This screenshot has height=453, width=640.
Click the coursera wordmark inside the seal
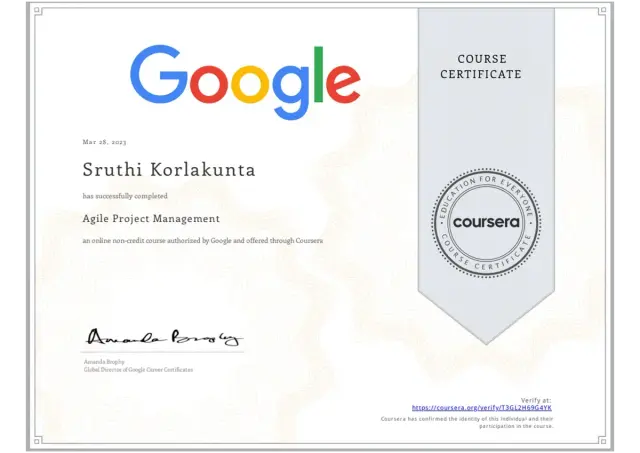pyautogui.click(x=485, y=223)
